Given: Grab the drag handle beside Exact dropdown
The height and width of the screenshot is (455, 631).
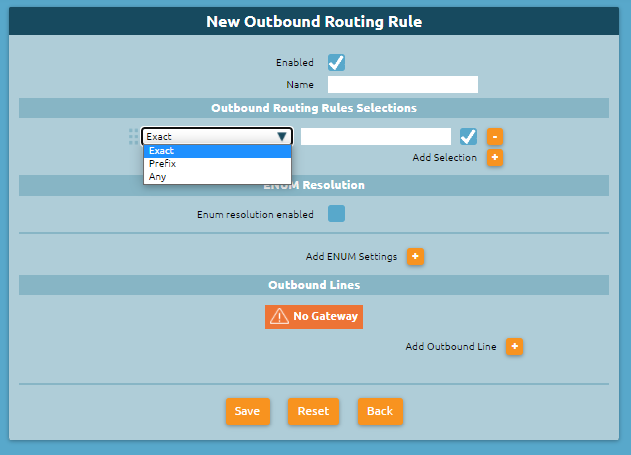Looking at the screenshot, I should point(133,137).
